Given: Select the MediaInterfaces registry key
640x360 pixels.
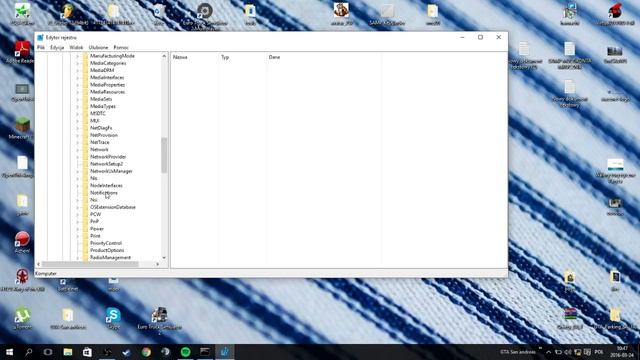Looking at the screenshot, I should [107, 78].
